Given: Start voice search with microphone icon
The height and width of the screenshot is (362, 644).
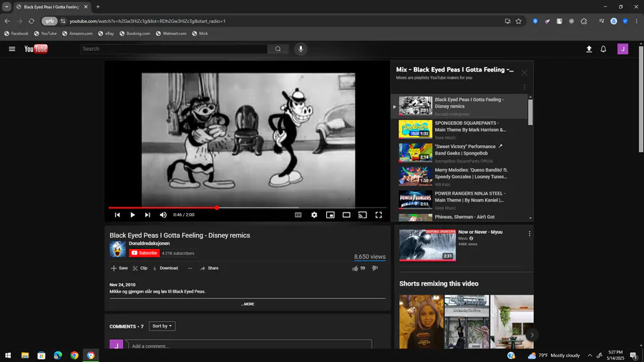Looking at the screenshot, I should pos(301,49).
